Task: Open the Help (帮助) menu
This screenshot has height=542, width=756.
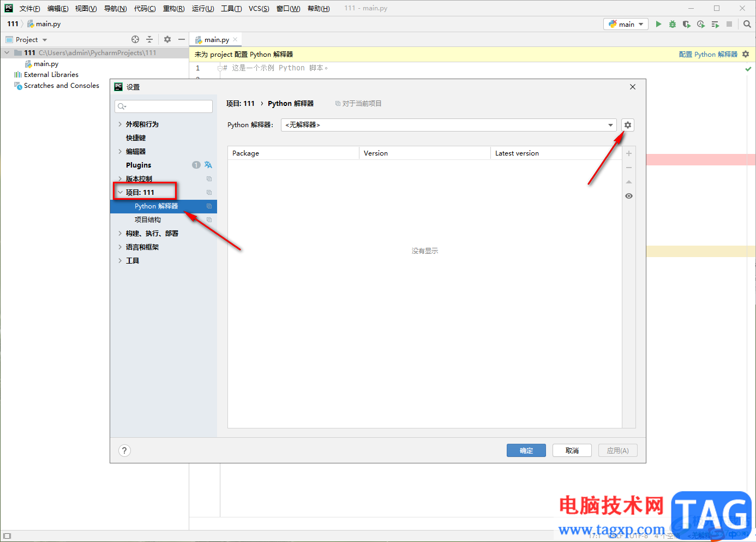Action: click(319, 8)
